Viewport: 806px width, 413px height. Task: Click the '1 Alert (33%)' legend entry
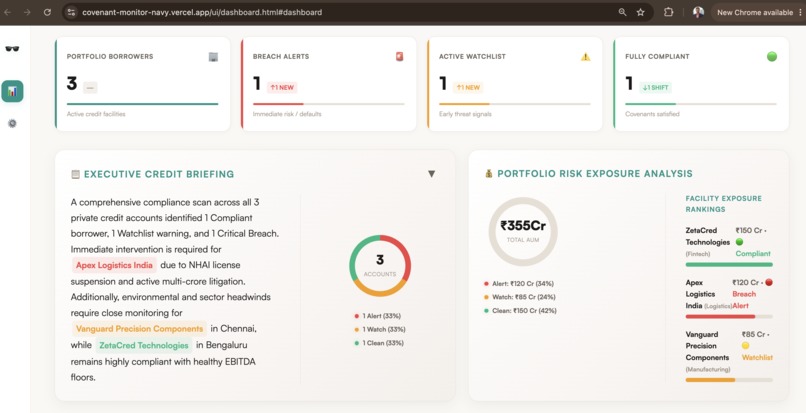tap(378, 316)
